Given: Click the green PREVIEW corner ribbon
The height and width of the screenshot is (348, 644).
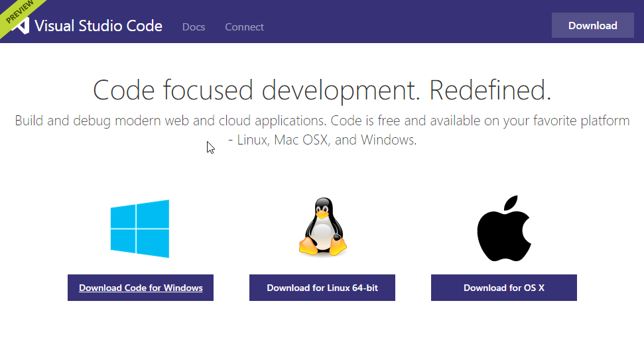Looking at the screenshot, I should tap(19, 13).
